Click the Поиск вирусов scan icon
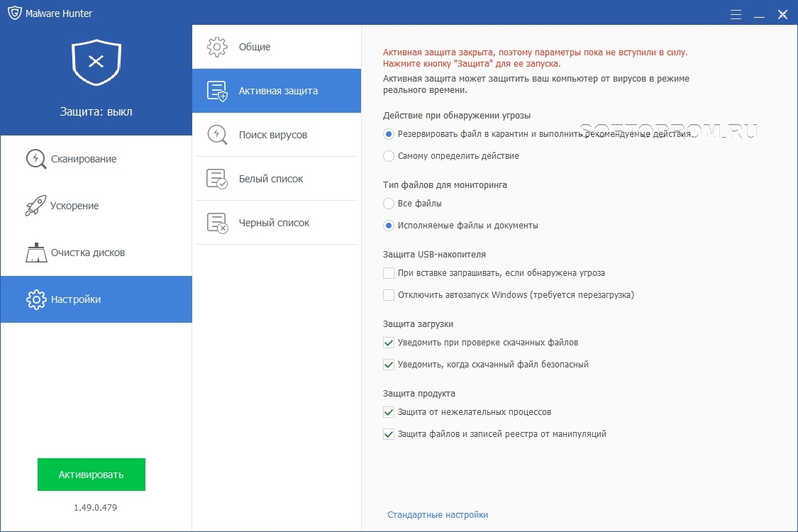 [x=217, y=135]
